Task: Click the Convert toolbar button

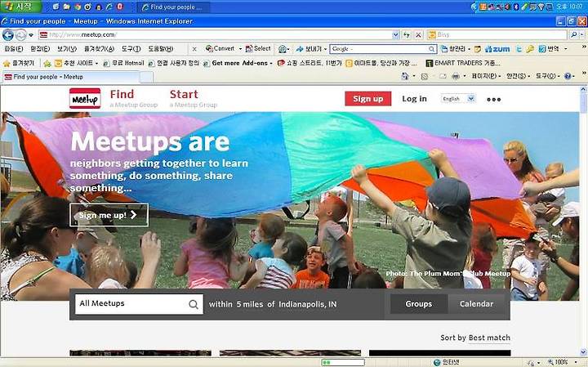Action: 220,49
